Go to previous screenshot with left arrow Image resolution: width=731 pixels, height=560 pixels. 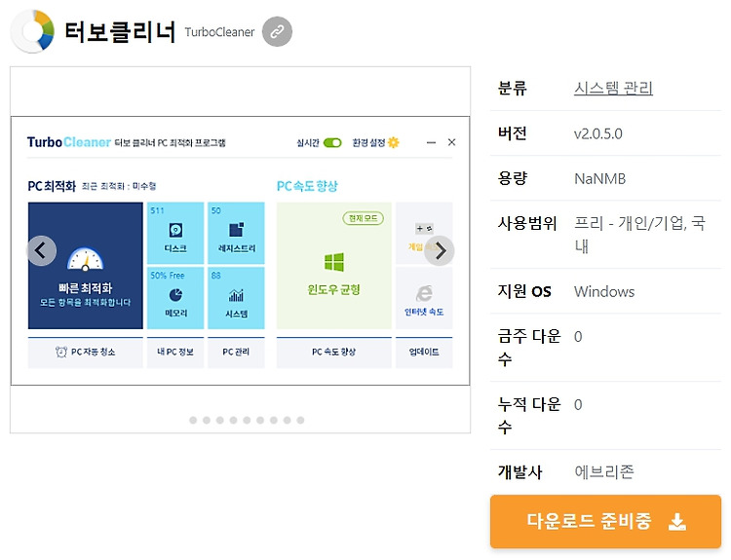[42, 250]
